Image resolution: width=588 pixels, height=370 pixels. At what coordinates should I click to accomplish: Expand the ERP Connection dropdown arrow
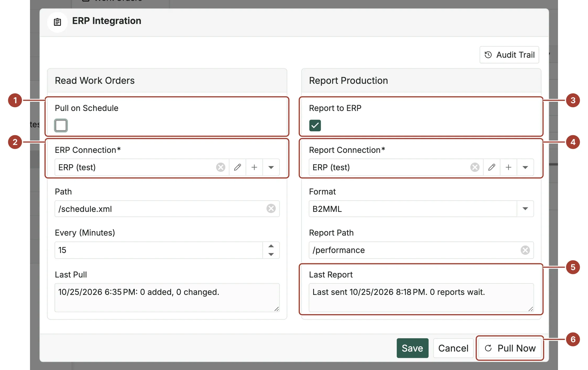pos(271,167)
